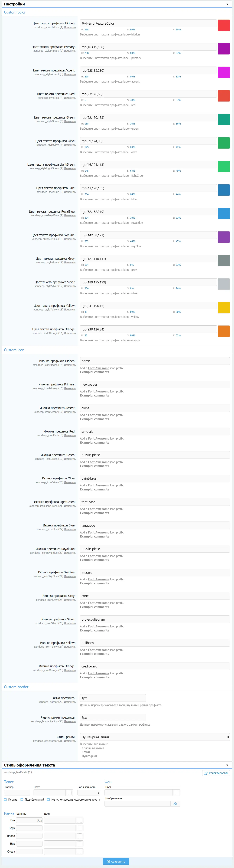The width and height of the screenshot is (234, 868).
Task: Click Изменить link for xendeep_styleHidden
Action: tap(70, 27)
